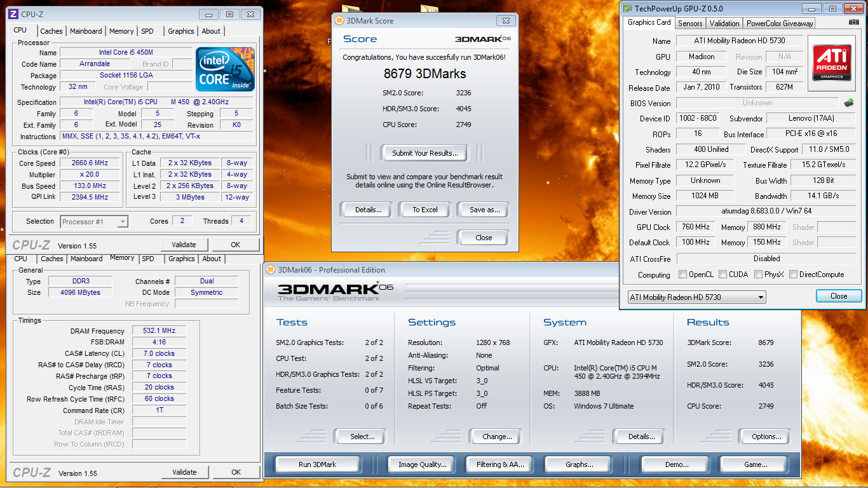The height and width of the screenshot is (488, 868).
Task: Enable the DirectCompute checkbox
Action: (793, 274)
